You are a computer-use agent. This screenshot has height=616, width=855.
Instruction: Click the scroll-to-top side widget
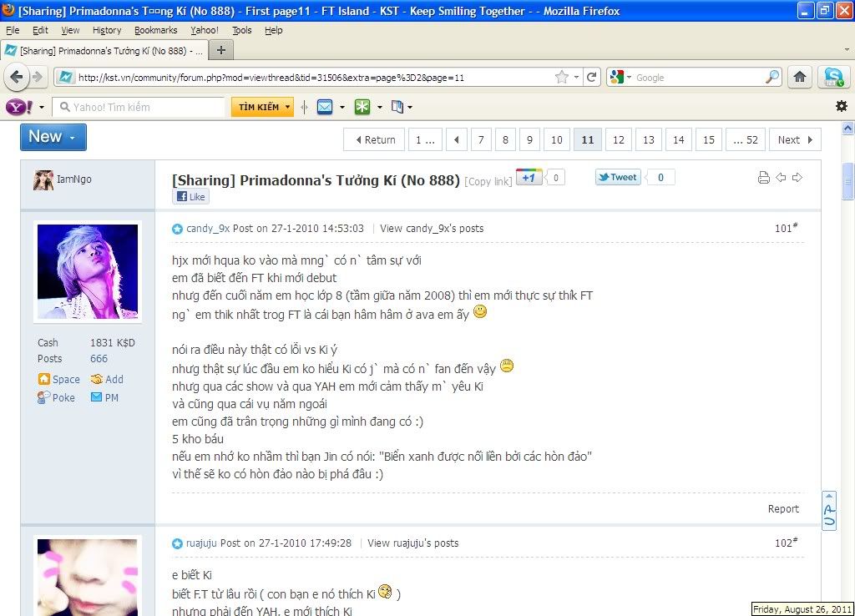829,510
